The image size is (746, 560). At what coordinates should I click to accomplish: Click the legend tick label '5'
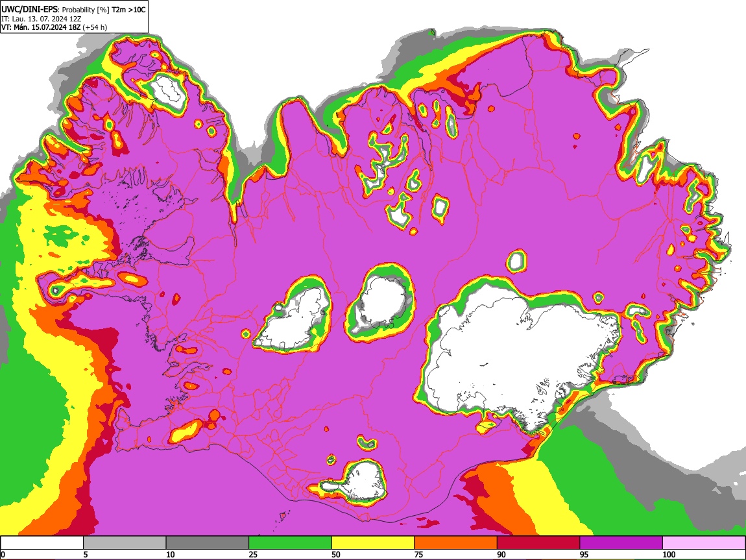(x=86, y=554)
